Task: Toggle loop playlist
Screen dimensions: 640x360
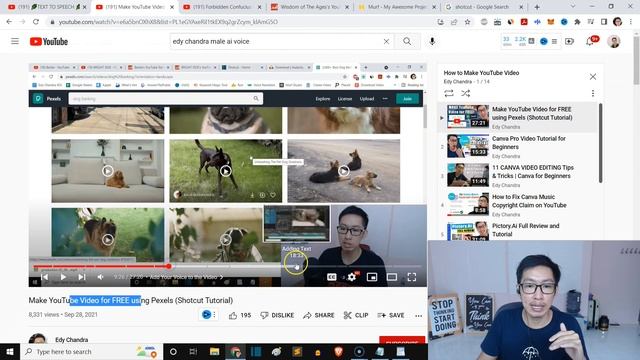Action: [449, 93]
